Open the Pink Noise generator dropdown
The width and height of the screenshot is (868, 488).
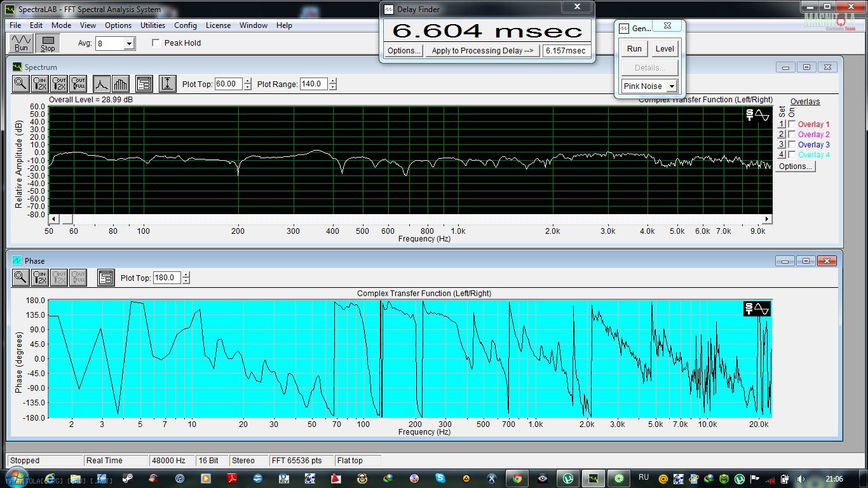coord(672,86)
